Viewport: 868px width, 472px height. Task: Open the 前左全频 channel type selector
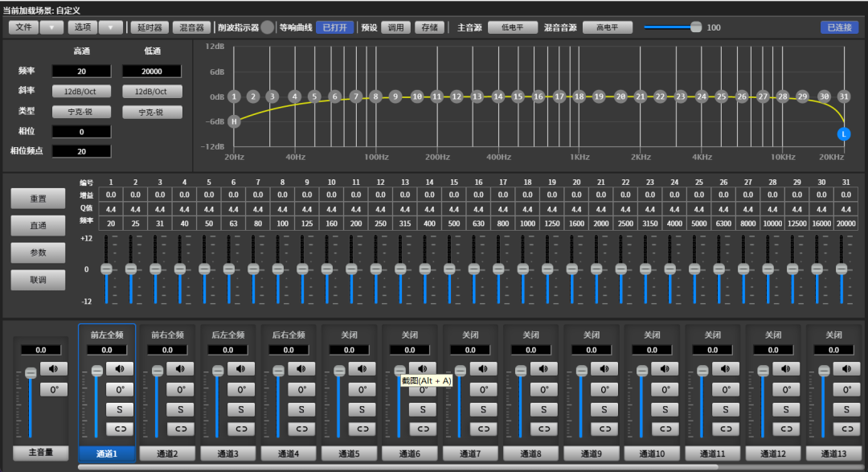point(107,335)
